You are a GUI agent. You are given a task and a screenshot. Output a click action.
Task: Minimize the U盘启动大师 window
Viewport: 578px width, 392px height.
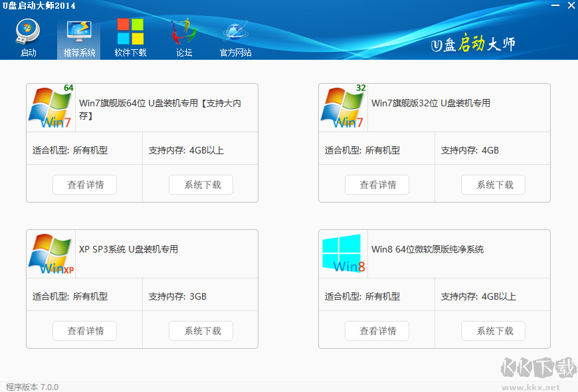point(555,5)
